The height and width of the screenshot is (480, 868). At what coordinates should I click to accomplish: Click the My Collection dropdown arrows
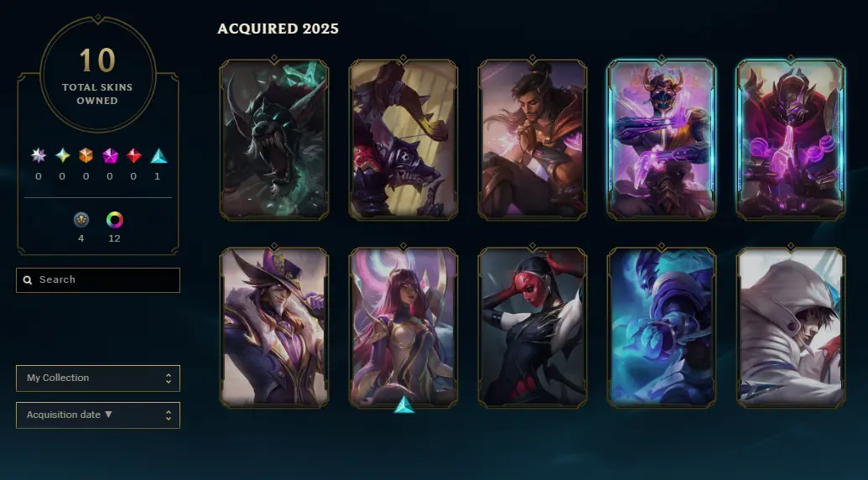point(169,378)
